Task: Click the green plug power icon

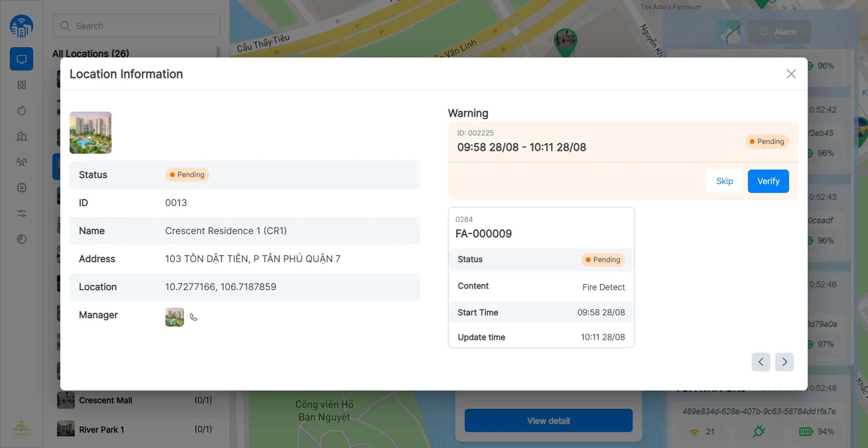Action: click(759, 431)
